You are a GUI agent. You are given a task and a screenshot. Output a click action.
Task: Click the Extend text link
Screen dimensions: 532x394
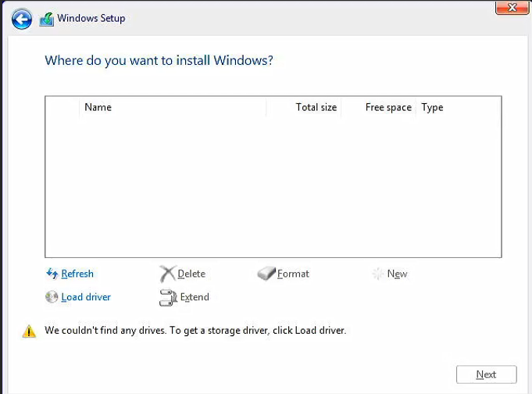pos(195,297)
